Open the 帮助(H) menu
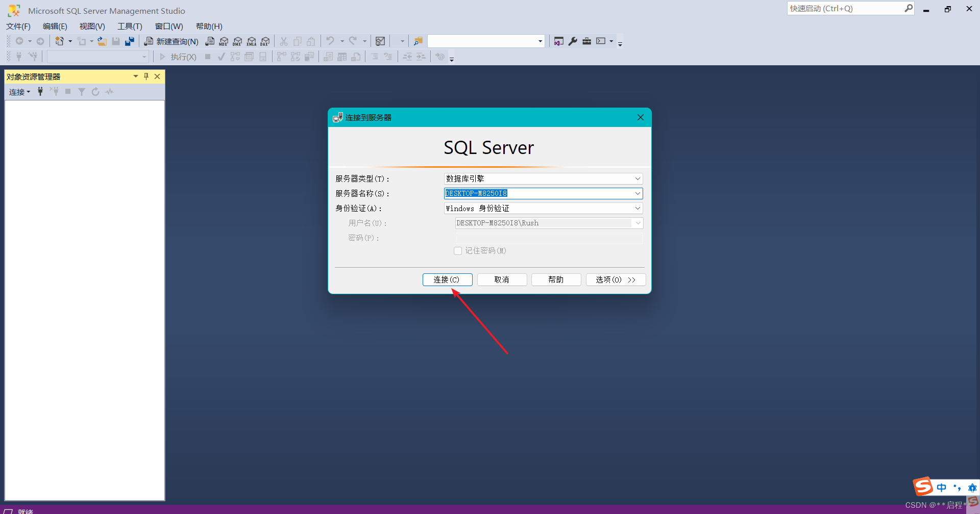The height and width of the screenshot is (514, 980). pyautogui.click(x=209, y=27)
